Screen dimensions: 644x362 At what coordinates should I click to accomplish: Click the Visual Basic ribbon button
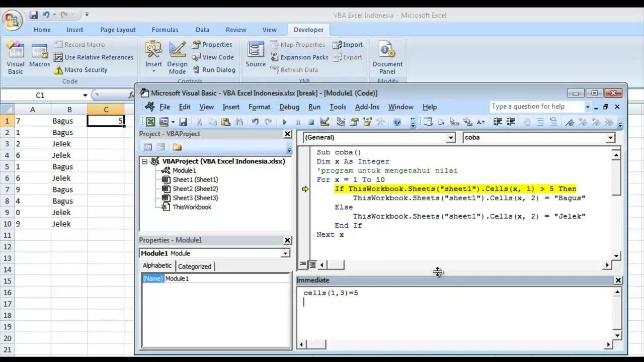click(16, 58)
